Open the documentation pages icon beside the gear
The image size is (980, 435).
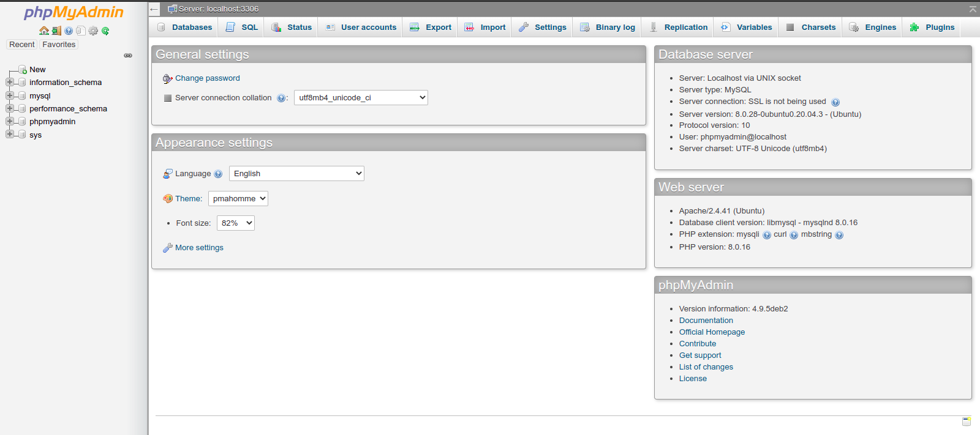pyautogui.click(x=81, y=31)
